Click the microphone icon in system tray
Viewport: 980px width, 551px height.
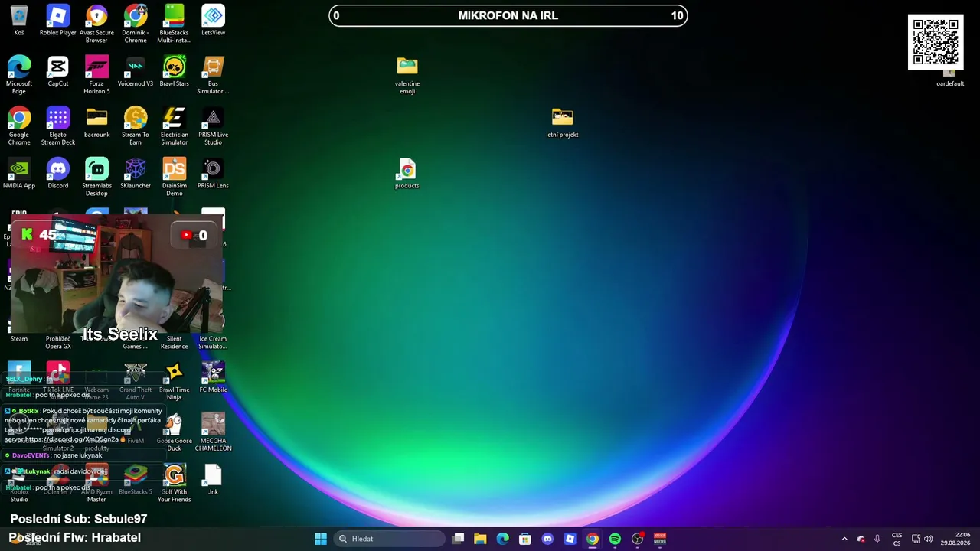(x=877, y=539)
